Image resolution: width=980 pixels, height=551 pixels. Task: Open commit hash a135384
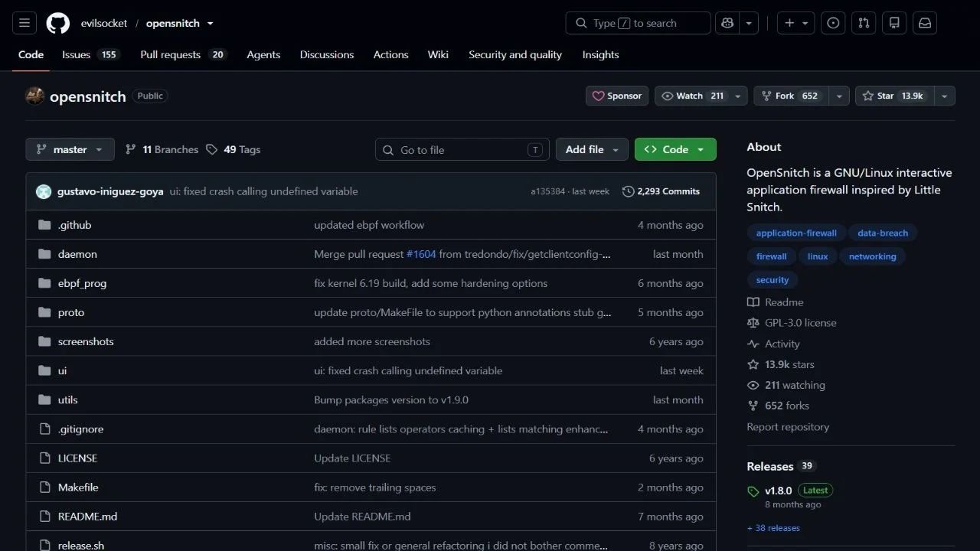click(547, 191)
